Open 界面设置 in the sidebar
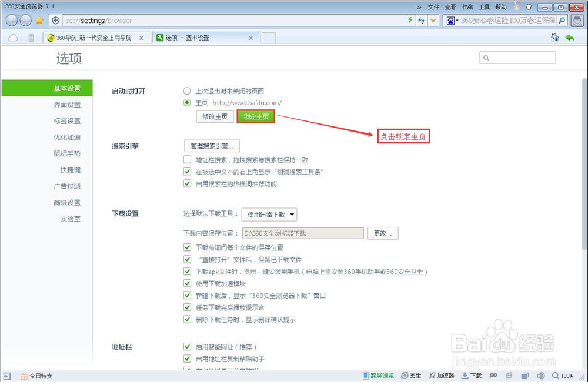 pyautogui.click(x=67, y=105)
